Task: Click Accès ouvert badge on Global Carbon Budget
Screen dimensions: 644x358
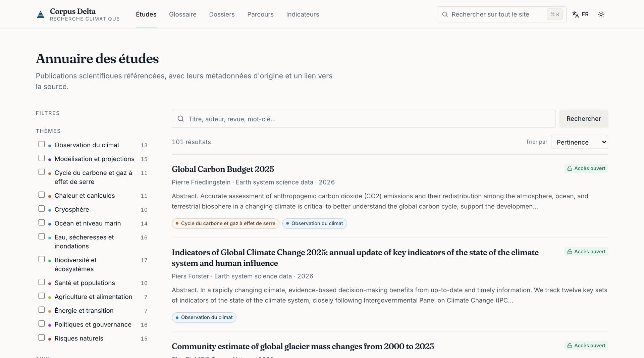Action: [x=586, y=168]
